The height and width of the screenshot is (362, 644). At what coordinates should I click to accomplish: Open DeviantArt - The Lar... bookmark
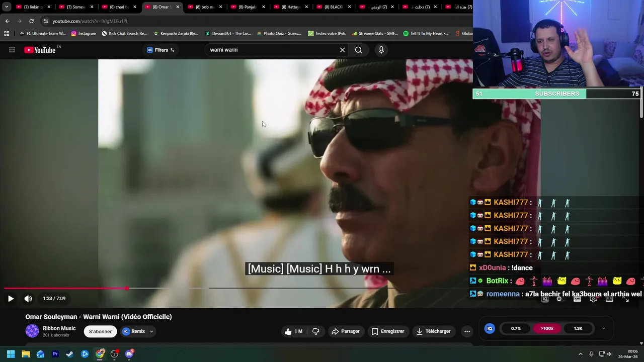point(227,34)
